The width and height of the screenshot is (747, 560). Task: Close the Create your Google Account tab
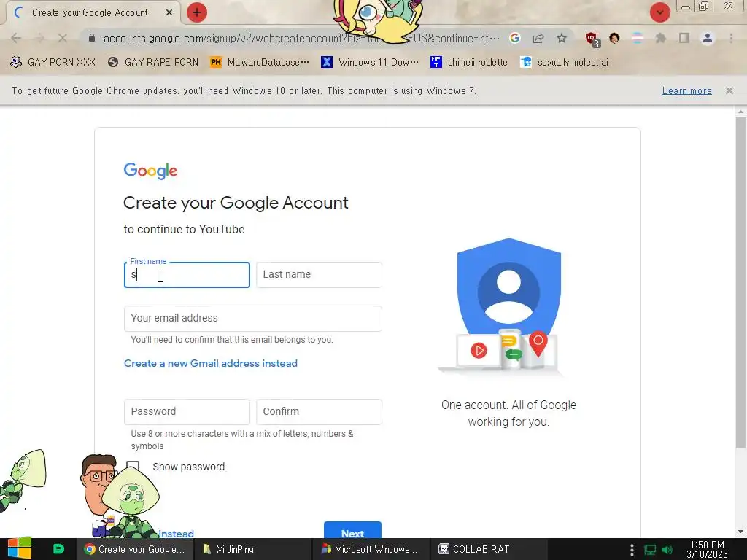(169, 13)
